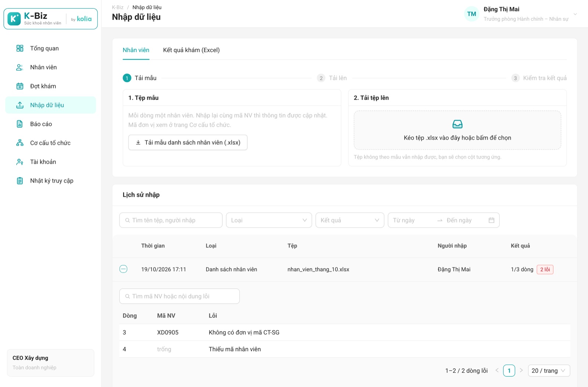Viewport: 588px width, 387px height.
Task: Click the Tìm mã NV hoặc nội dung lỗi field
Action: tap(179, 296)
